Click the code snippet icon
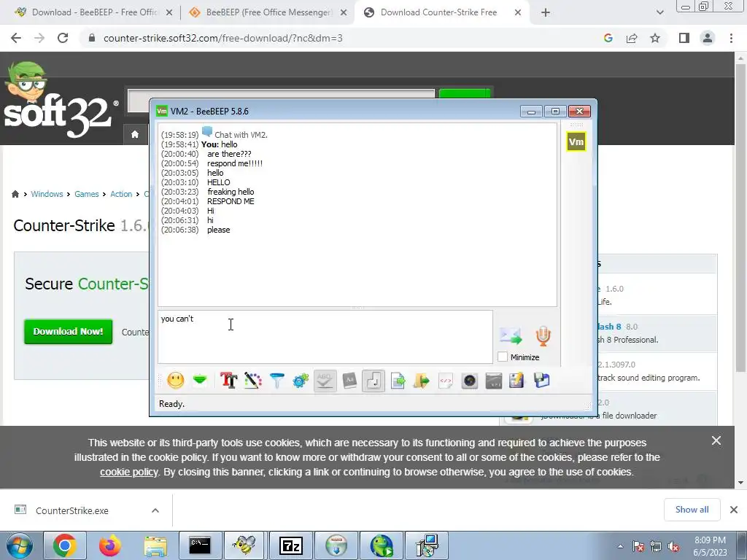 pos(446,381)
